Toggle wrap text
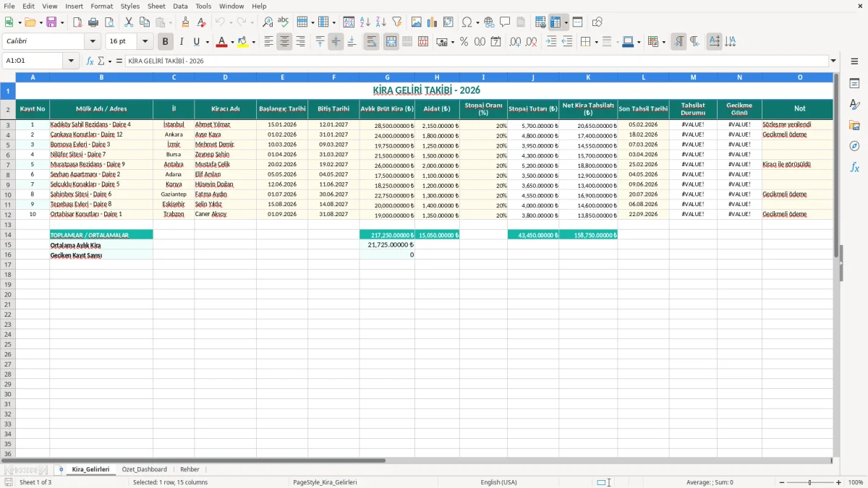The height and width of the screenshot is (488, 868). coord(372,42)
